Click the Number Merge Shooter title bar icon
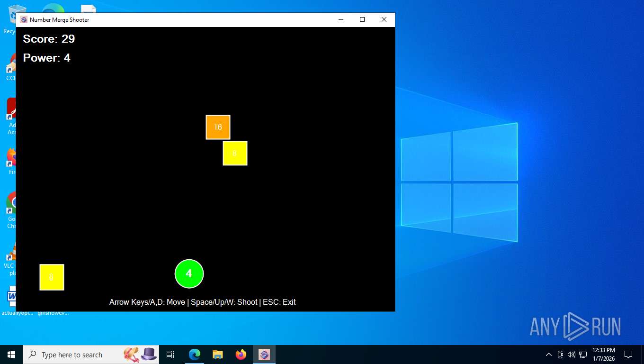 [x=24, y=20]
